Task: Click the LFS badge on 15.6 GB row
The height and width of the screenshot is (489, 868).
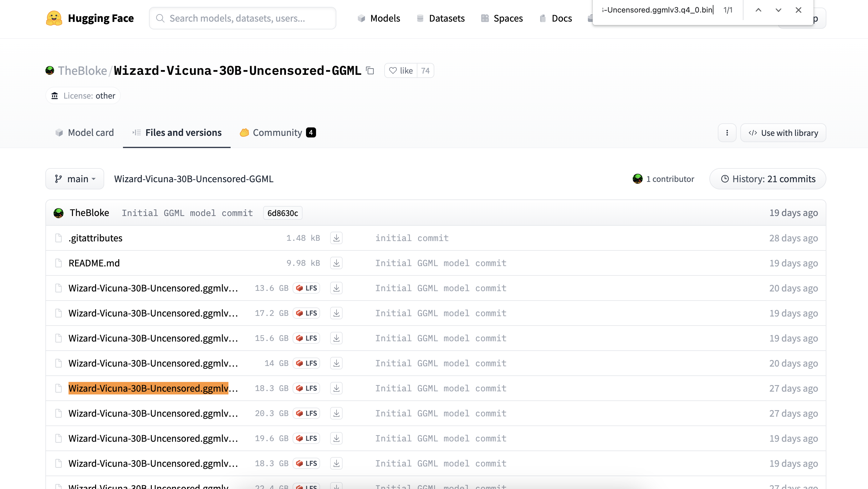Action: 306,338
